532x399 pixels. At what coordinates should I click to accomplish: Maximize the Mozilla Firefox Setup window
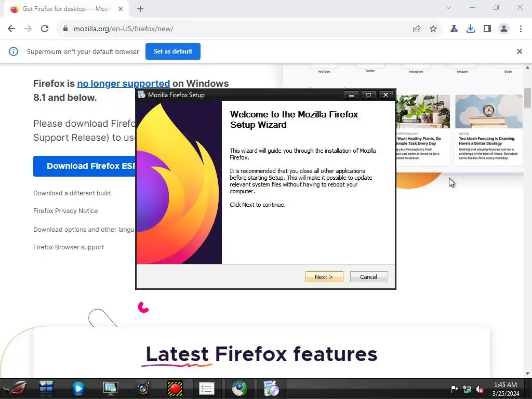[368, 95]
